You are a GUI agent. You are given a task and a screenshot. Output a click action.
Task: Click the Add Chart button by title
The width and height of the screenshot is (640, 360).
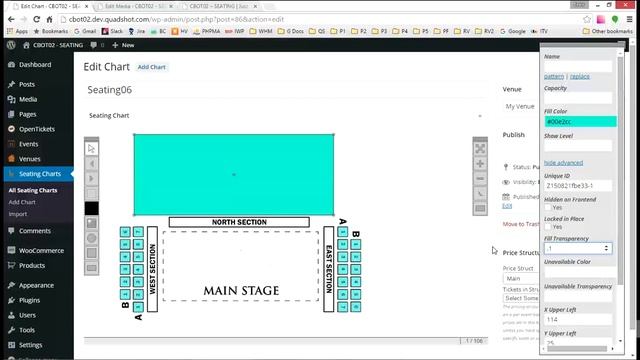click(151, 67)
